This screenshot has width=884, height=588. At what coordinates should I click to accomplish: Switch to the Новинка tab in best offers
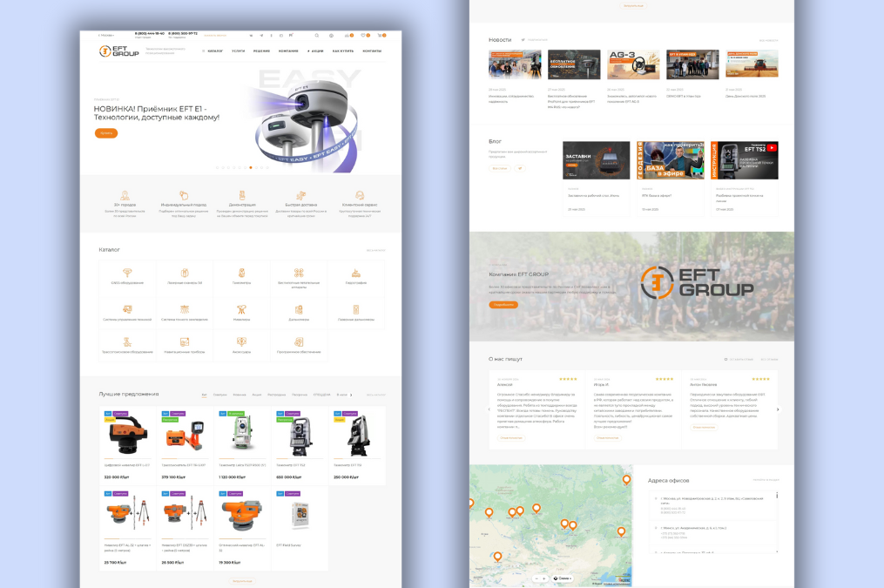point(240,395)
